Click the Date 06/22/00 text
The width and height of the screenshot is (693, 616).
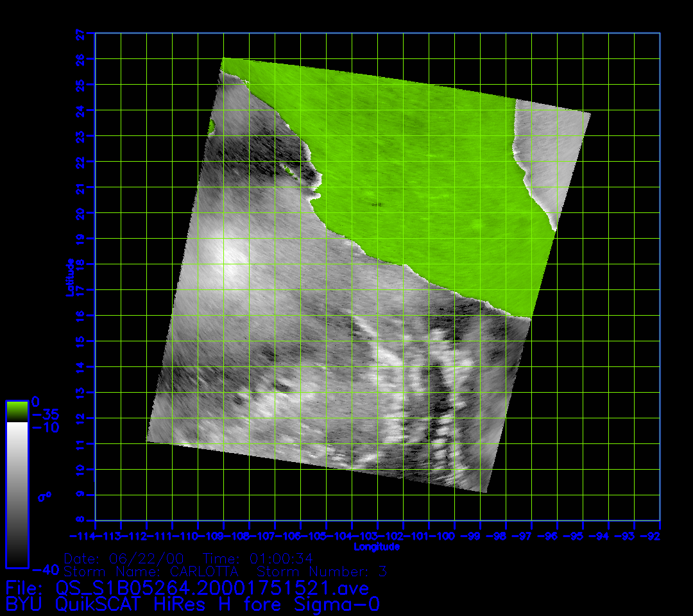(x=127, y=558)
